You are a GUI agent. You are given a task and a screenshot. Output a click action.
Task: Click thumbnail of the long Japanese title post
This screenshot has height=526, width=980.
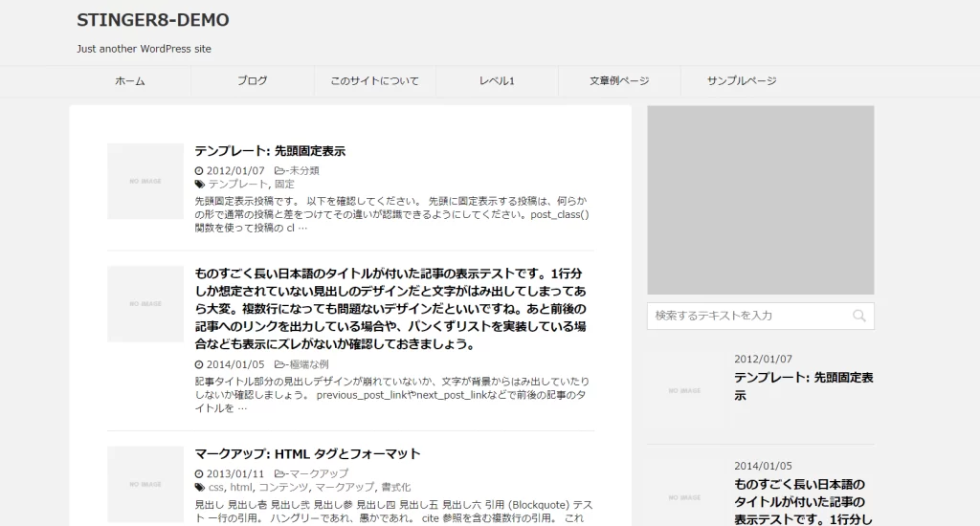click(x=145, y=303)
